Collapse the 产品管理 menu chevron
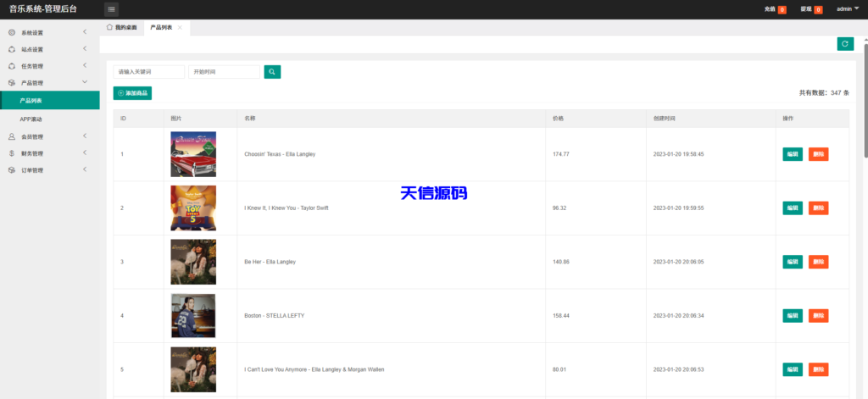Viewport: 868px width, 399px height. (85, 82)
